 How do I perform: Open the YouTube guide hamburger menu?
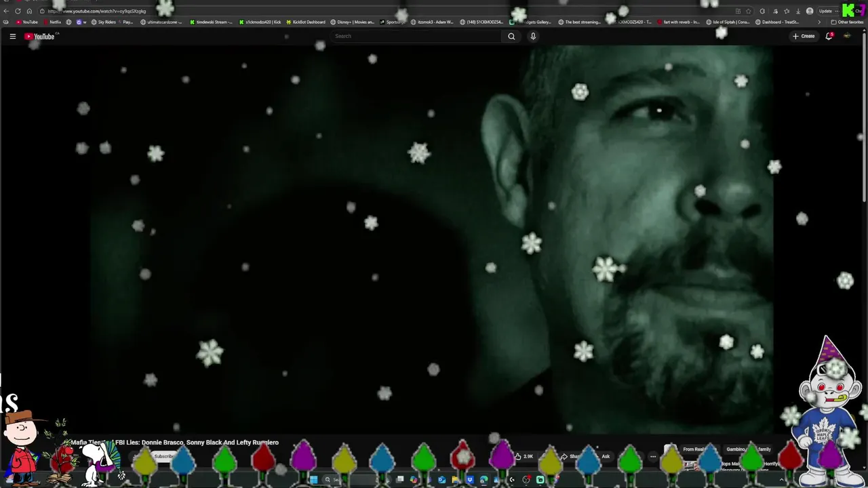pos(12,37)
